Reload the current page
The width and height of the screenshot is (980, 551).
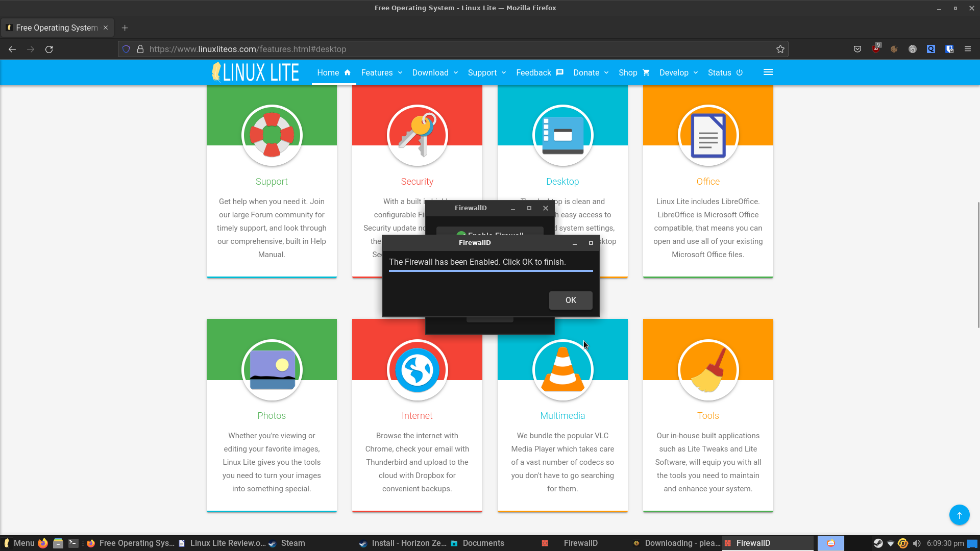pos(49,49)
